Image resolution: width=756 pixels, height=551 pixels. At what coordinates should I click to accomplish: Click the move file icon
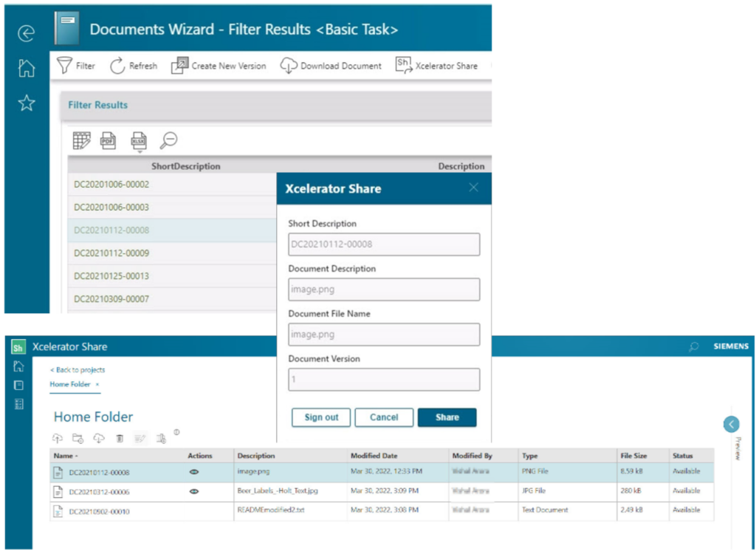point(161,438)
